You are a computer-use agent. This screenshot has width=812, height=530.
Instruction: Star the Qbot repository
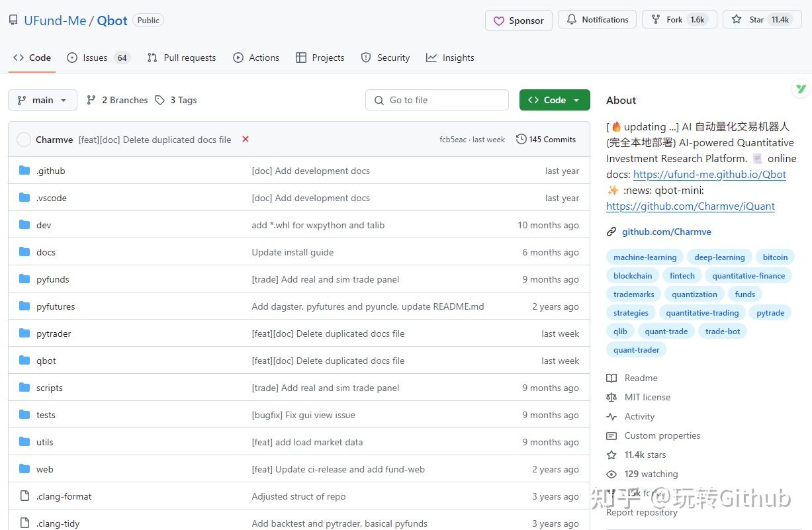(x=762, y=20)
